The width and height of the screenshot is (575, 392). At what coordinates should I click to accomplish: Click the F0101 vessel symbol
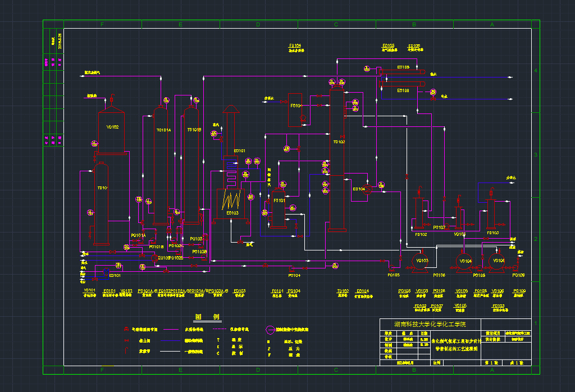coord(279,209)
